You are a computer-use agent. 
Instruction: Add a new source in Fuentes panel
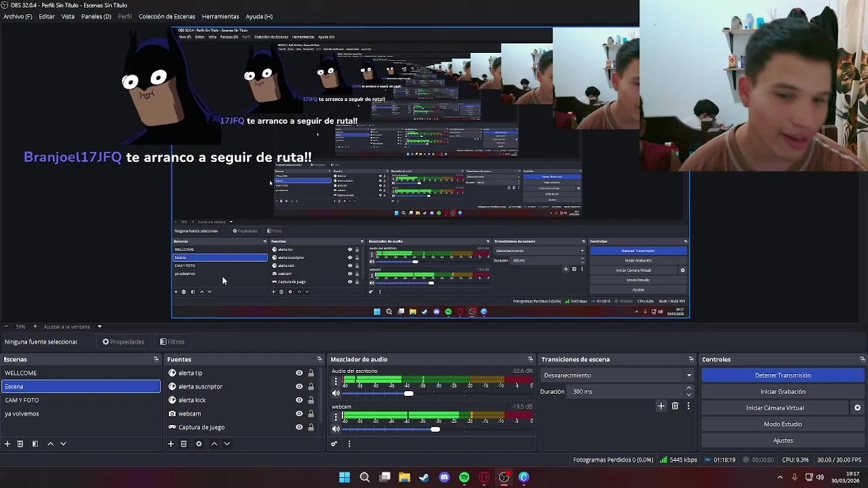pyautogui.click(x=171, y=444)
